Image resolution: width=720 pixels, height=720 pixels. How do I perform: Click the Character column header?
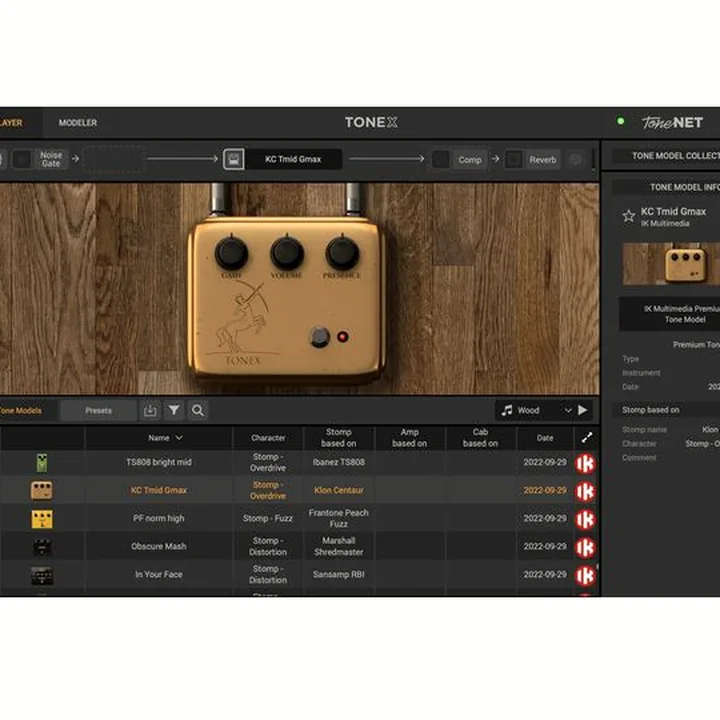[268, 438]
